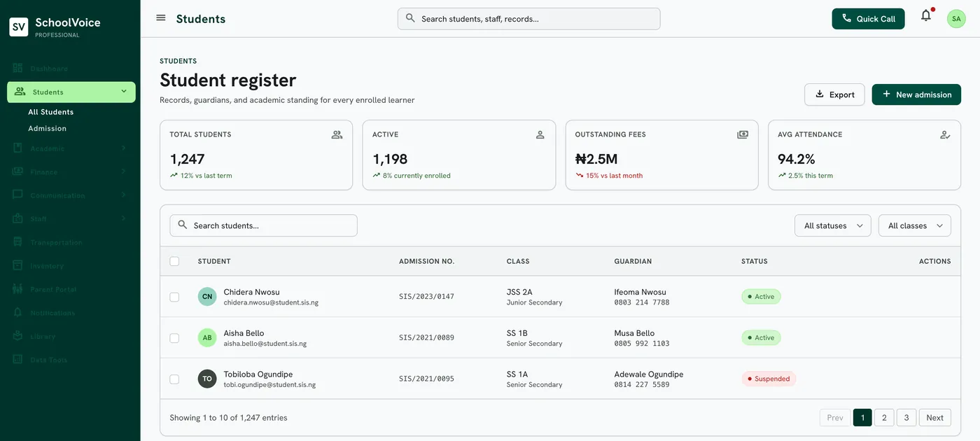
Task: Click the CN avatar for Chidera Nwosu
Action: tap(207, 297)
